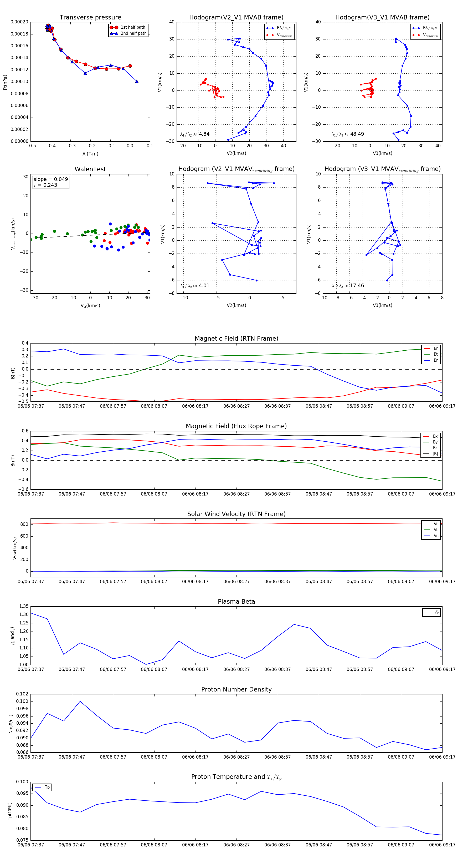Click the 'slope = 0.049' annotation
This screenshot has width=473, height=868.
[x=50, y=179]
